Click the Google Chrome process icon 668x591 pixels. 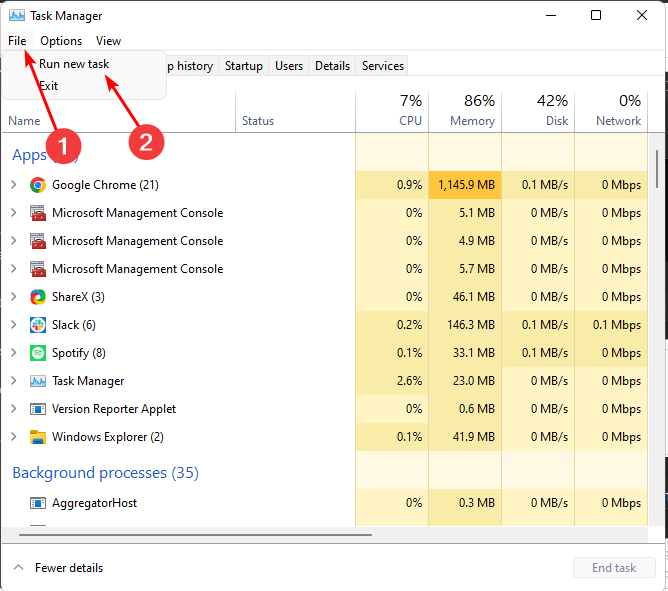tap(38, 185)
